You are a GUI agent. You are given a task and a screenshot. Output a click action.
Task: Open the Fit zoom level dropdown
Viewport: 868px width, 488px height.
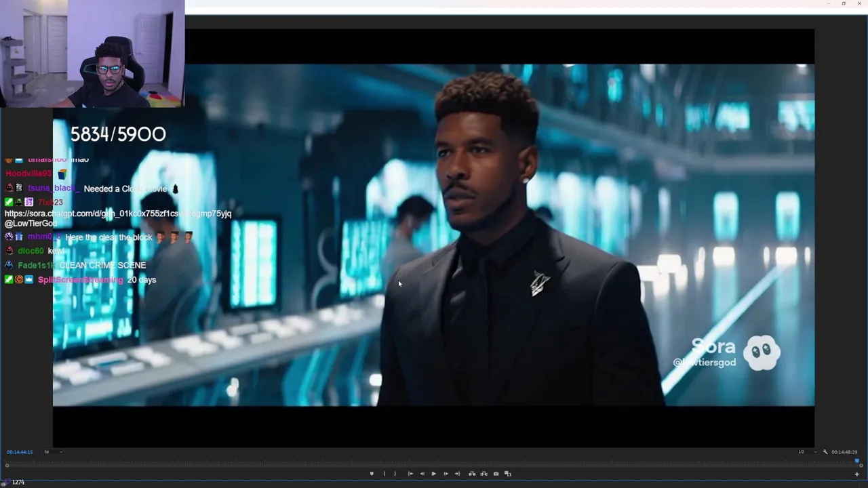[x=53, y=452]
